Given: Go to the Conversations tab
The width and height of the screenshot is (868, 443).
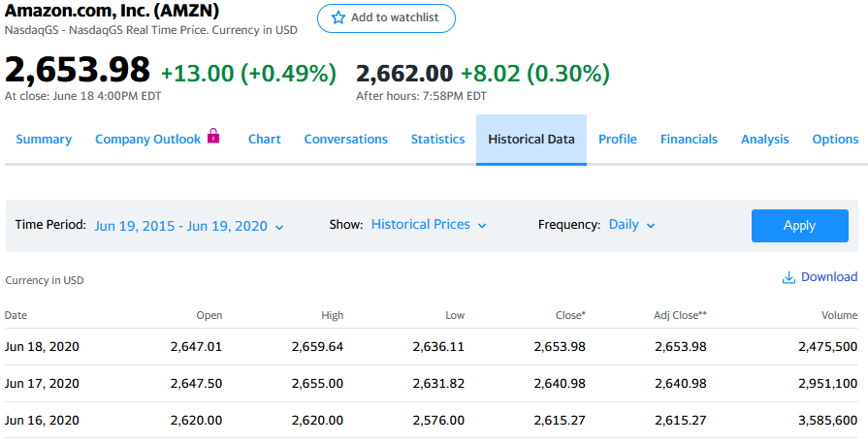Looking at the screenshot, I should click(x=345, y=140).
